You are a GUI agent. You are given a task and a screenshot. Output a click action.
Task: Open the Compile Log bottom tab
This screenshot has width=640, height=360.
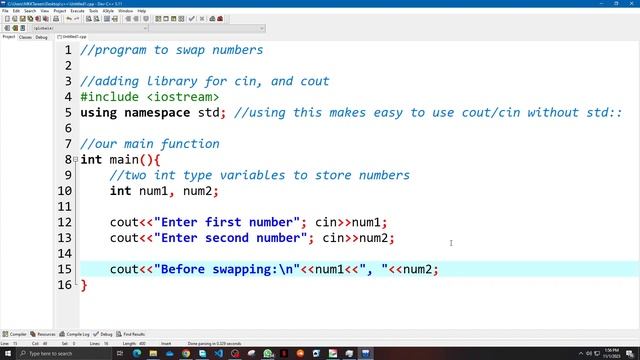(74, 334)
